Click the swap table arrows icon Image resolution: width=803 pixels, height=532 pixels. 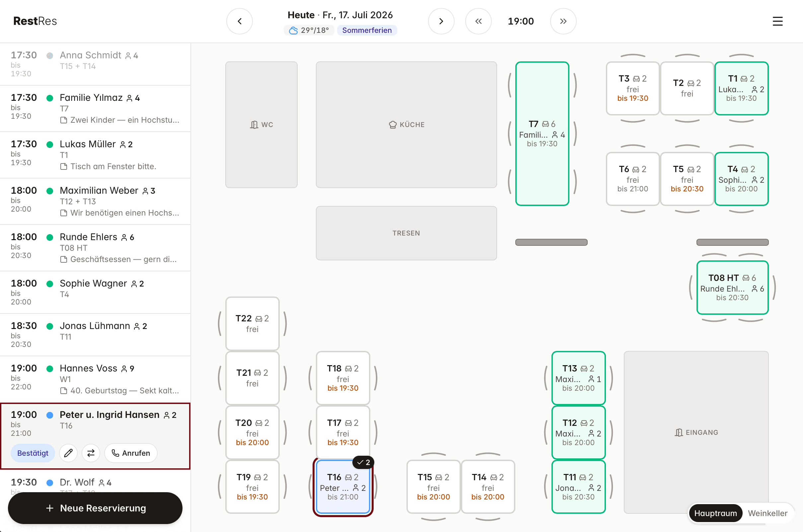pos(91,453)
